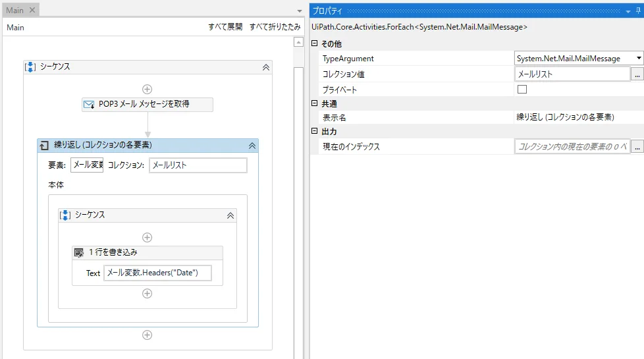Viewport: 644px width, 359px height.
Task: Click the プライベート property label
Action: 339,90
